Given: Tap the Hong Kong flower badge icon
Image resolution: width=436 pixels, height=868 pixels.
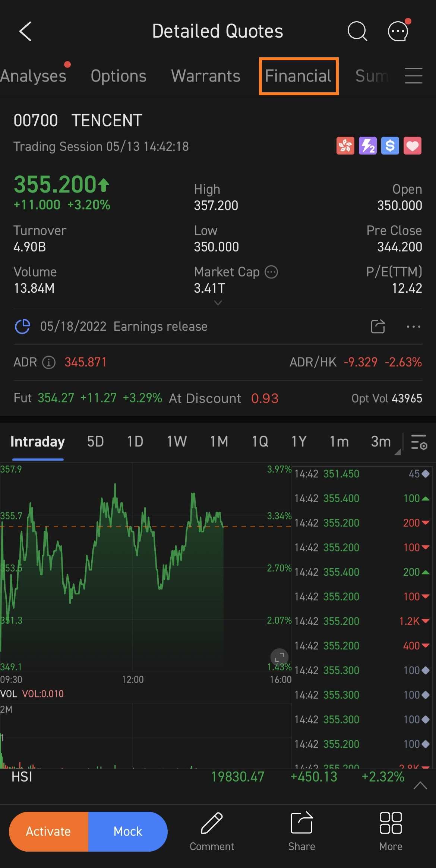Looking at the screenshot, I should pos(345,146).
